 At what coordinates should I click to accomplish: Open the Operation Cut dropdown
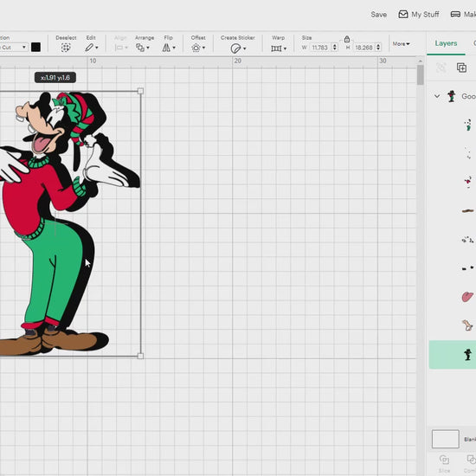click(13, 48)
